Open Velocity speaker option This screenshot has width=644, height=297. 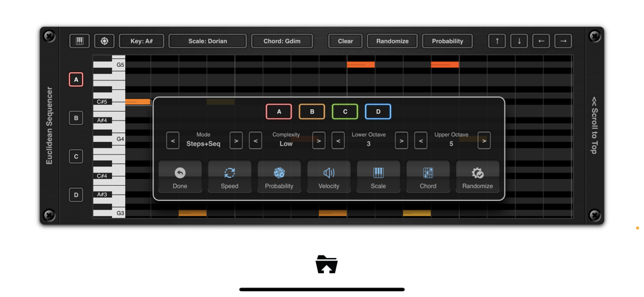329,176
